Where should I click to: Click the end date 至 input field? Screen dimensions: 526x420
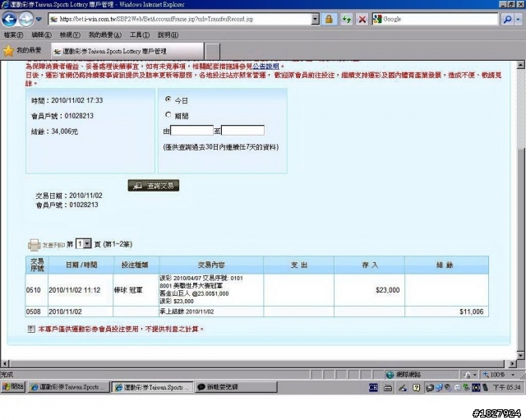[242, 130]
